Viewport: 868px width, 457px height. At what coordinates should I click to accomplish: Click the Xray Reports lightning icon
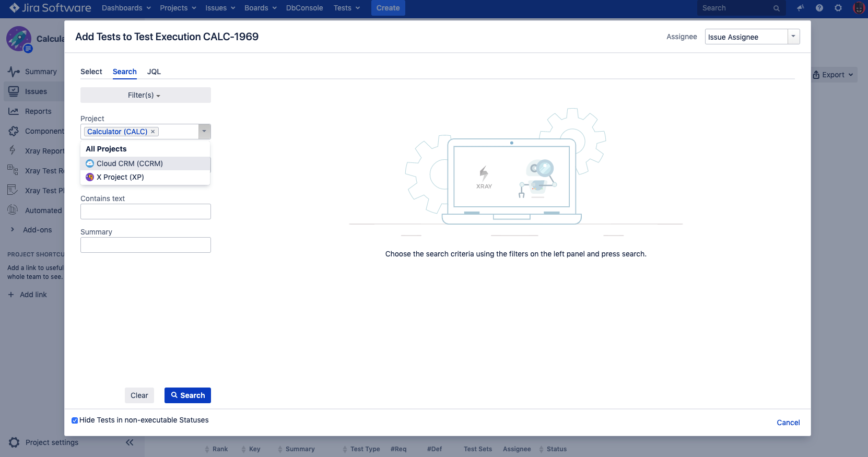13,150
